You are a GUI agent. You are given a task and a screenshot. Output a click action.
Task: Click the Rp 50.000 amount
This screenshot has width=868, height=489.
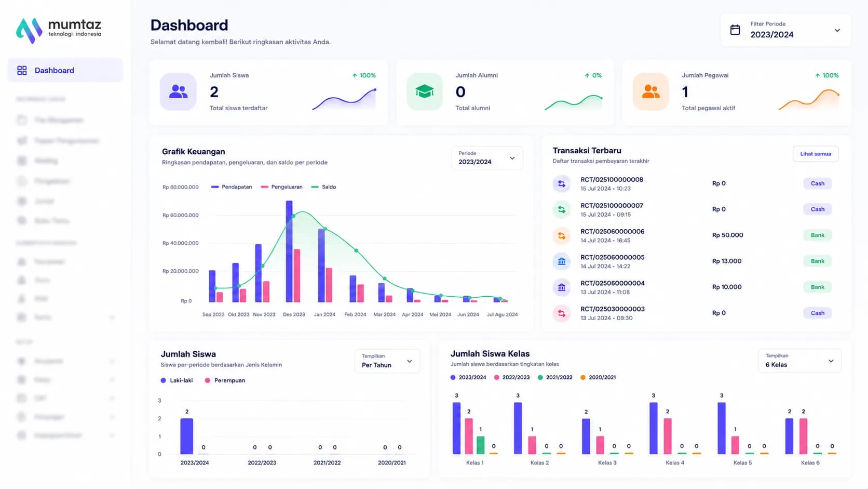(727, 235)
